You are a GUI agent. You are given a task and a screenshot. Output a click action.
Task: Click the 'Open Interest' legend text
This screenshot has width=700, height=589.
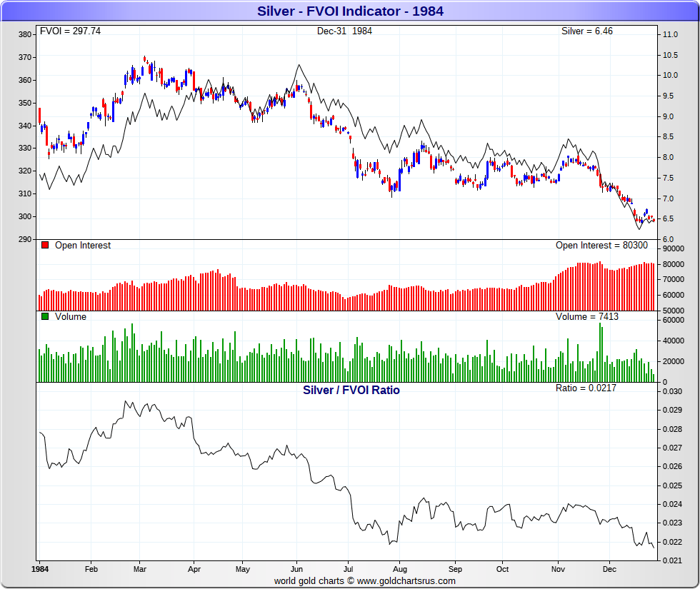point(83,245)
